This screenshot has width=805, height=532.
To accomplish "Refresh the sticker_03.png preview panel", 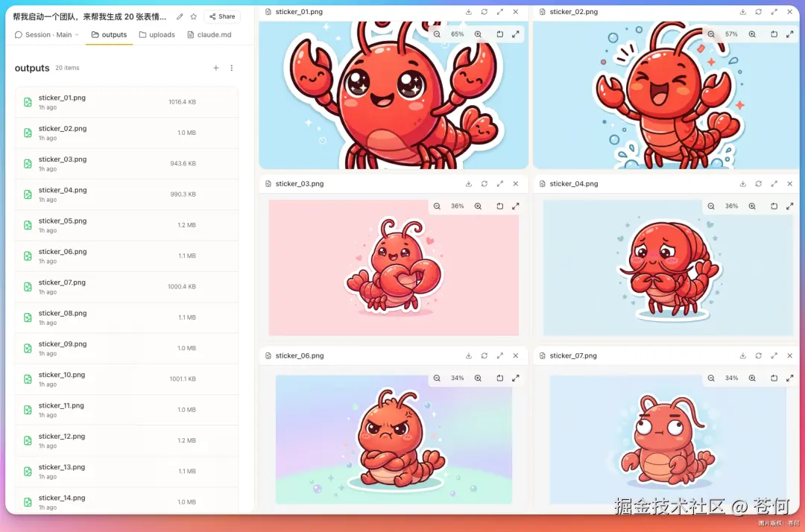I will (484, 183).
